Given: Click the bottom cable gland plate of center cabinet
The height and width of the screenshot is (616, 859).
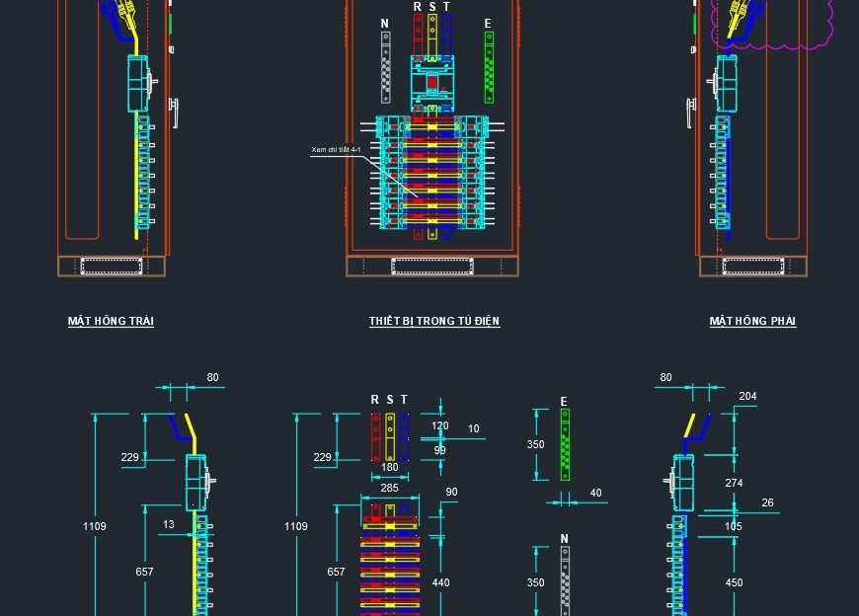Looking at the screenshot, I should click(431, 265).
